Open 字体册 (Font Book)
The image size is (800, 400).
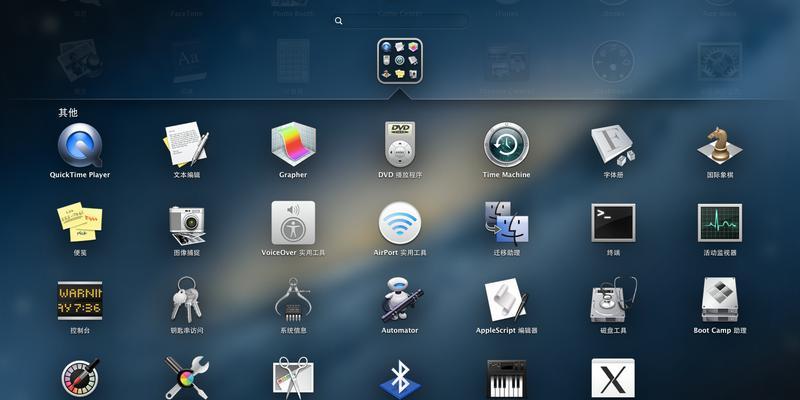613,145
